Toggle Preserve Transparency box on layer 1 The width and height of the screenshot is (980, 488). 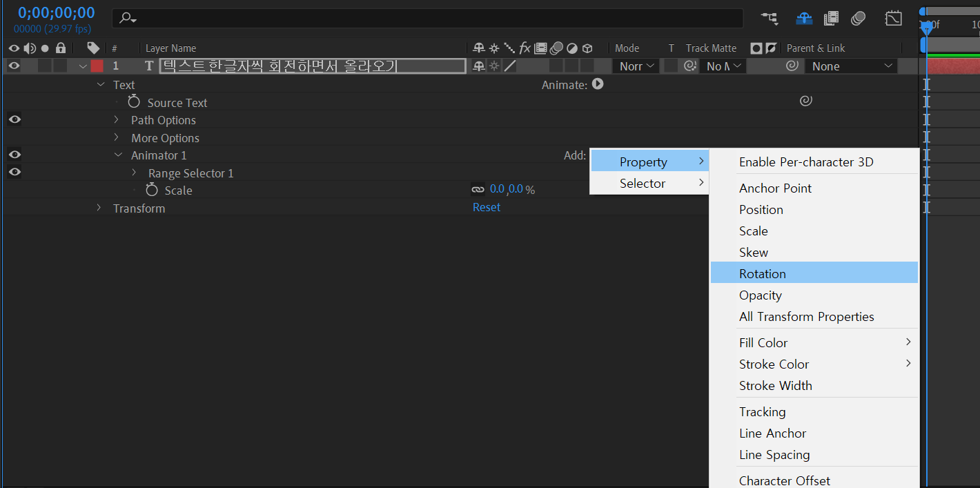pyautogui.click(x=670, y=66)
